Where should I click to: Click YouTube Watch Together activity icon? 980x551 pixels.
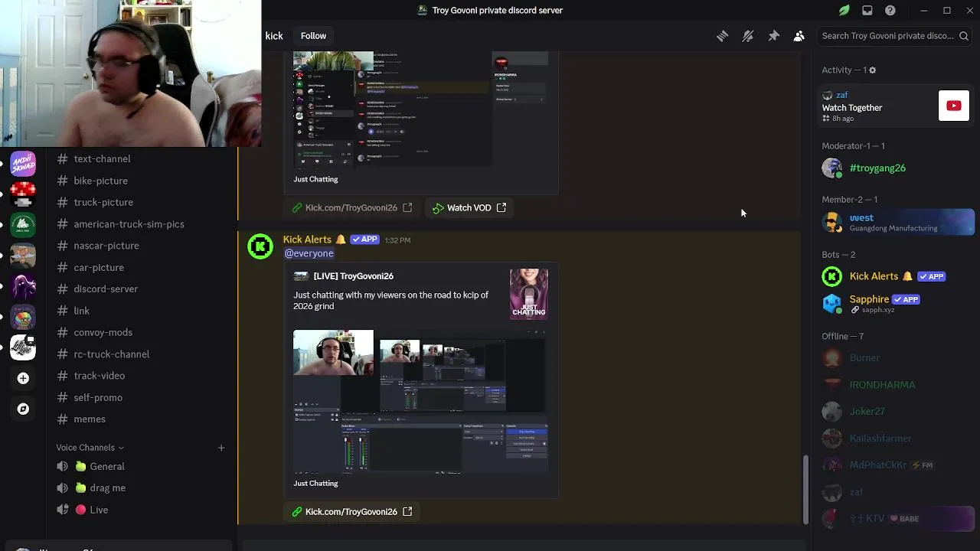tap(953, 106)
